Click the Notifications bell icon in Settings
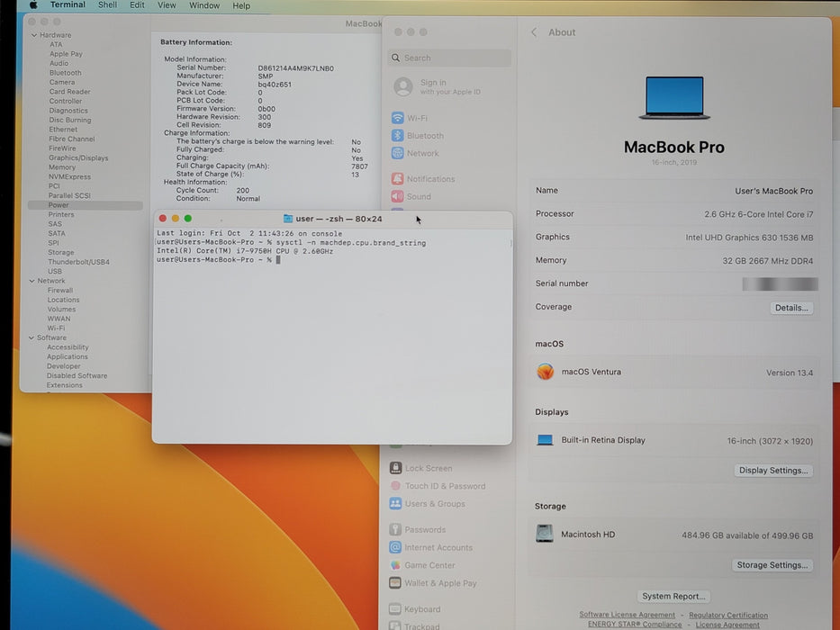Image resolution: width=840 pixels, height=630 pixels. point(398,178)
